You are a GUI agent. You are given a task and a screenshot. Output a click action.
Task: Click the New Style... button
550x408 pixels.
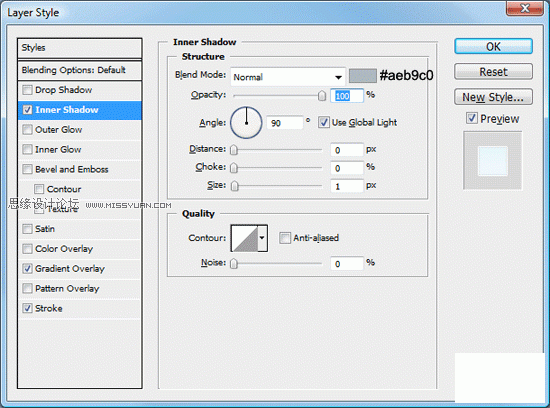click(x=493, y=97)
